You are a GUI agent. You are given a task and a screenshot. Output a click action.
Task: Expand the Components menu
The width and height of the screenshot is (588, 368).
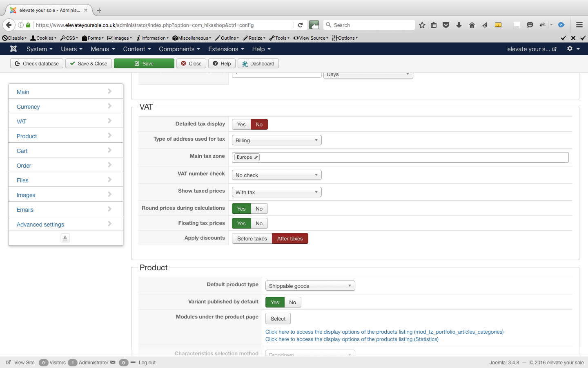pyautogui.click(x=179, y=49)
